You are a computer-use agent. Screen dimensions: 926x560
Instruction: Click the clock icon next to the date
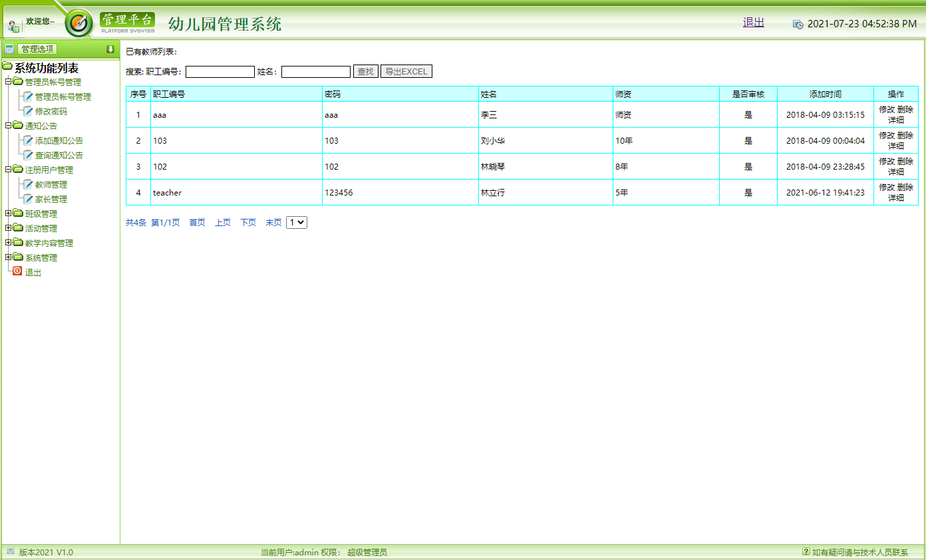pyautogui.click(x=798, y=23)
